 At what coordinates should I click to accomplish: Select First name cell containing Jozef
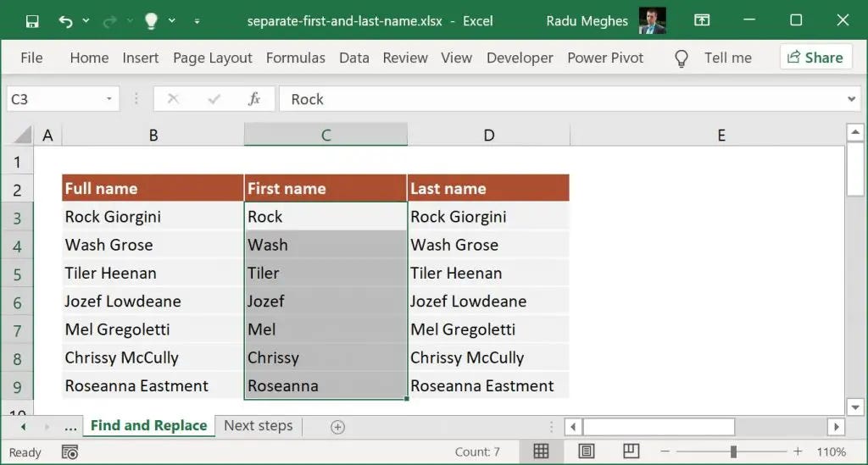(x=325, y=302)
